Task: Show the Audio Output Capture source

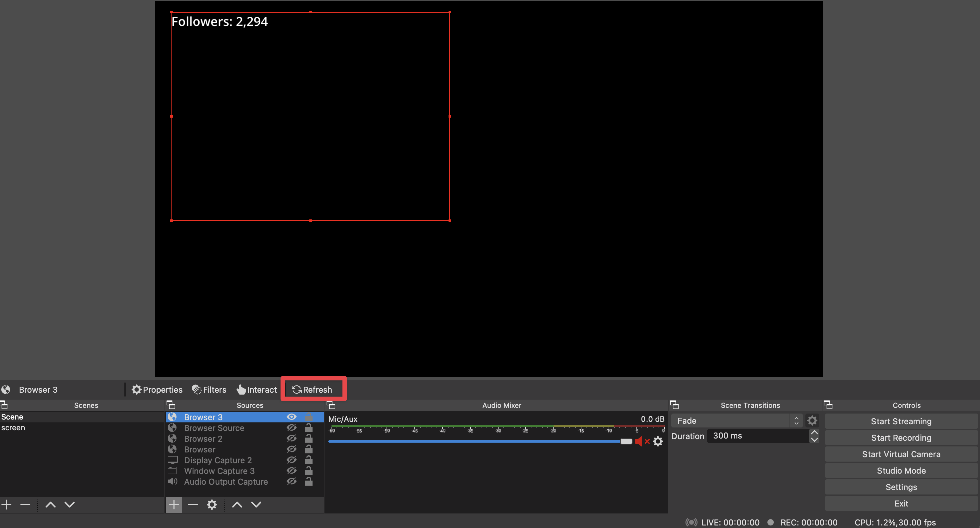Action: click(291, 481)
